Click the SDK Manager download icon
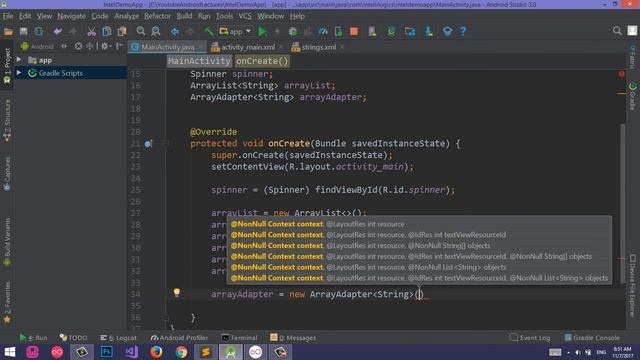The image size is (640, 360). pyautogui.click(x=429, y=31)
